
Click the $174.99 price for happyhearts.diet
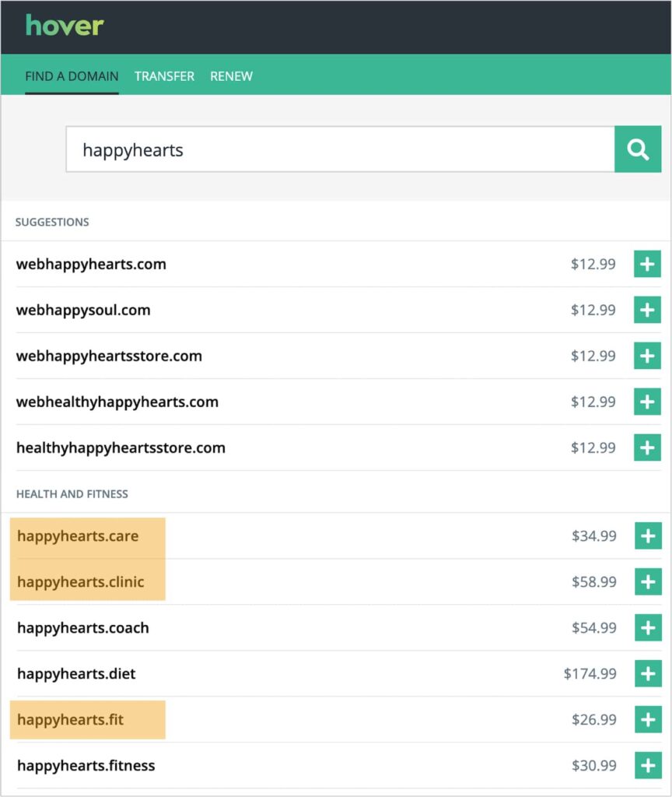coord(590,673)
